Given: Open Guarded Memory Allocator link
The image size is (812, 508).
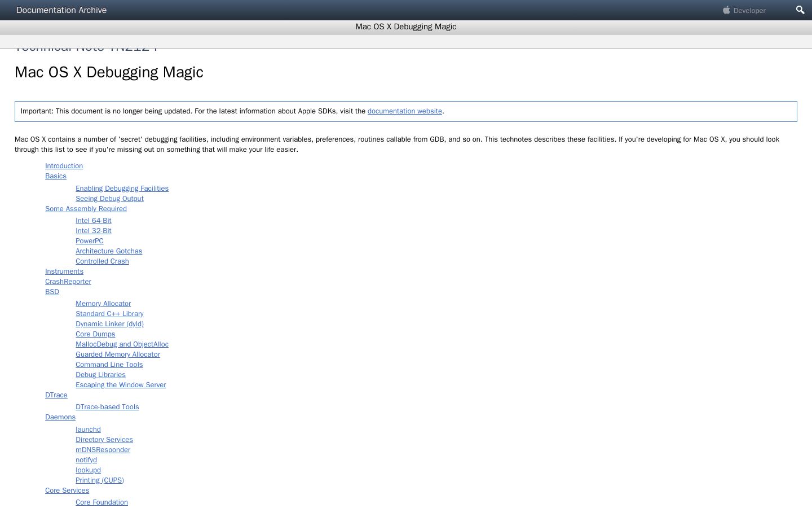Looking at the screenshot, I should tap(118, 354).
